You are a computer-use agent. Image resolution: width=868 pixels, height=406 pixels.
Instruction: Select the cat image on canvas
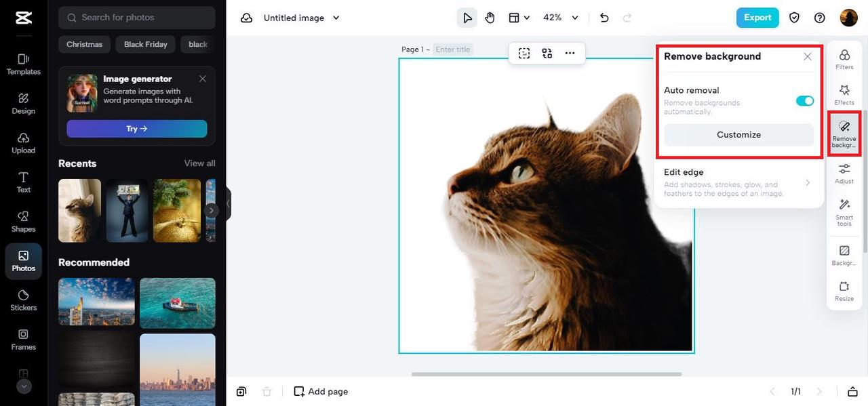coord(547,205)
